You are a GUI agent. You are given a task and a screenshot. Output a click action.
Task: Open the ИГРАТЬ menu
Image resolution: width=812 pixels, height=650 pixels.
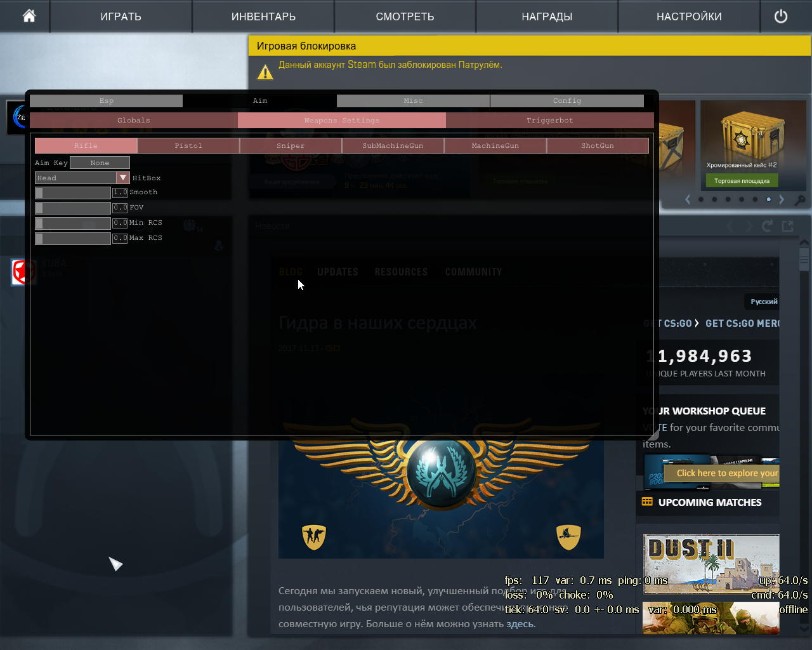pyautogui.click(x=121, y=17)
